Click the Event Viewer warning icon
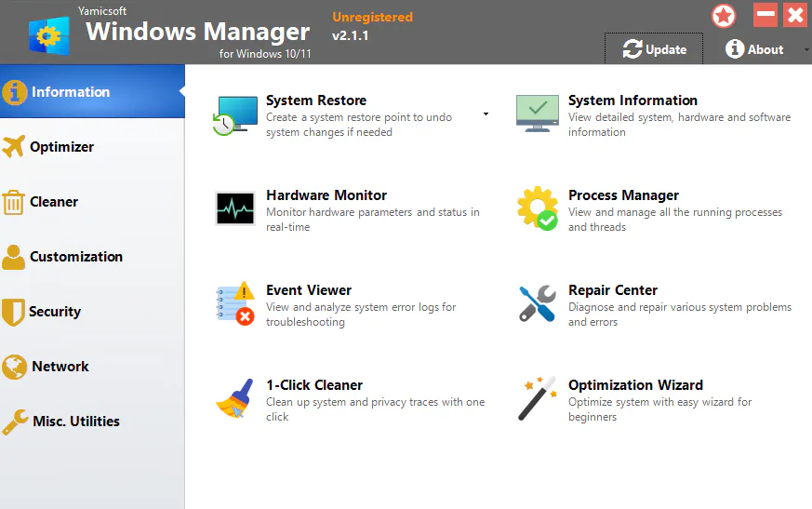This screenshot has width=812, height=509. [235, 303]
